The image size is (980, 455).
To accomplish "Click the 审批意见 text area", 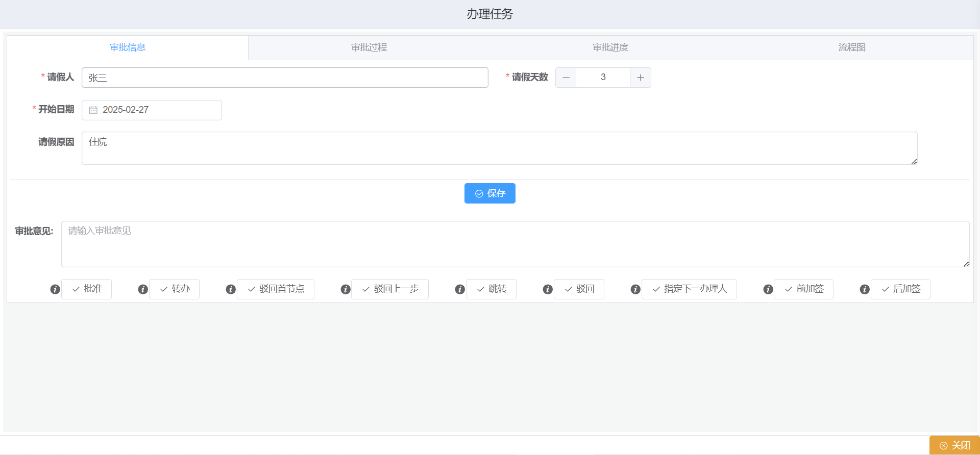I will (515, 244).
